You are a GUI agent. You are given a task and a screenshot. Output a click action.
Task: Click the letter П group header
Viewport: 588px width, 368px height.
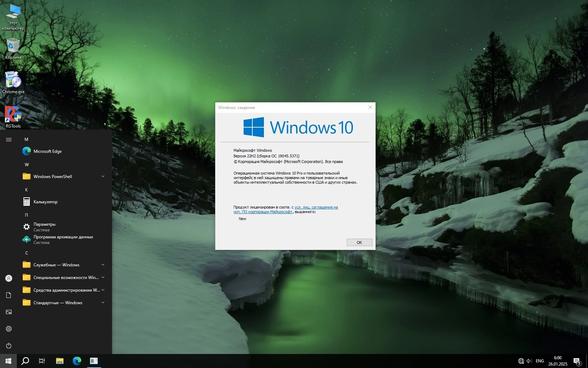click(26, 215)
